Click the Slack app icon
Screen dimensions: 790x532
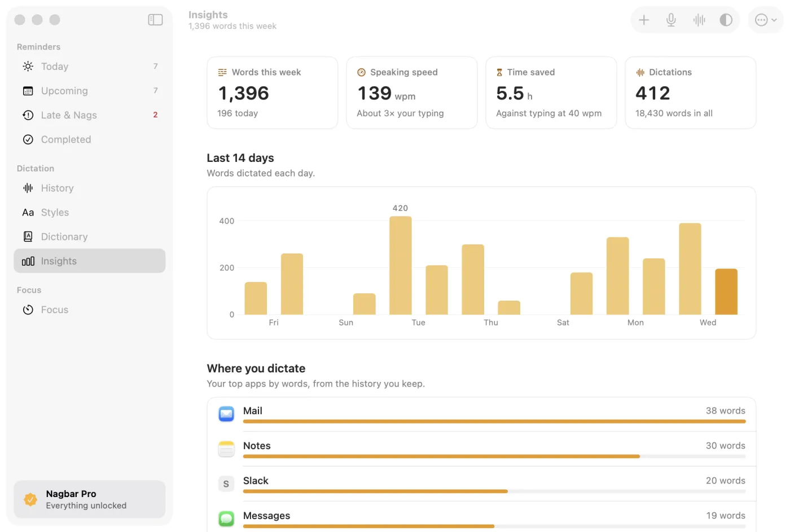[x=226, y=484]
